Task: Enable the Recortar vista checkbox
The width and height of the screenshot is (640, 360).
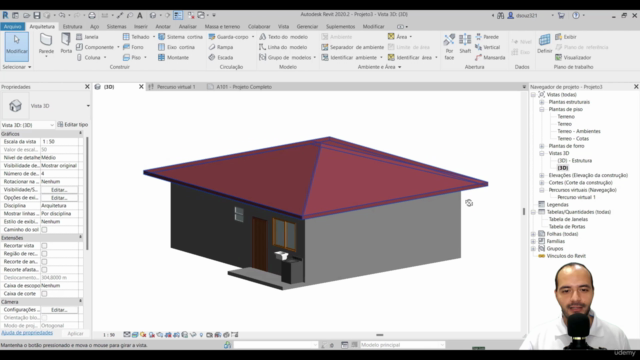Action: 44,246
